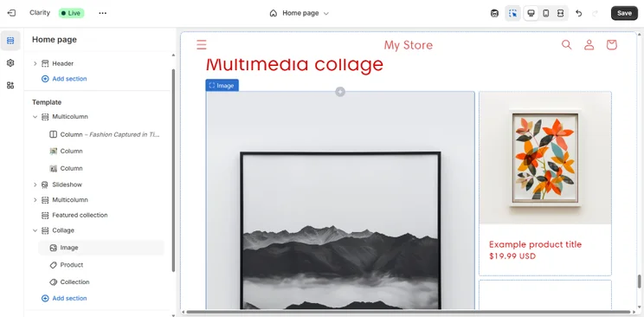
Task: Click the exit editor icon
Action: point(11,13)
